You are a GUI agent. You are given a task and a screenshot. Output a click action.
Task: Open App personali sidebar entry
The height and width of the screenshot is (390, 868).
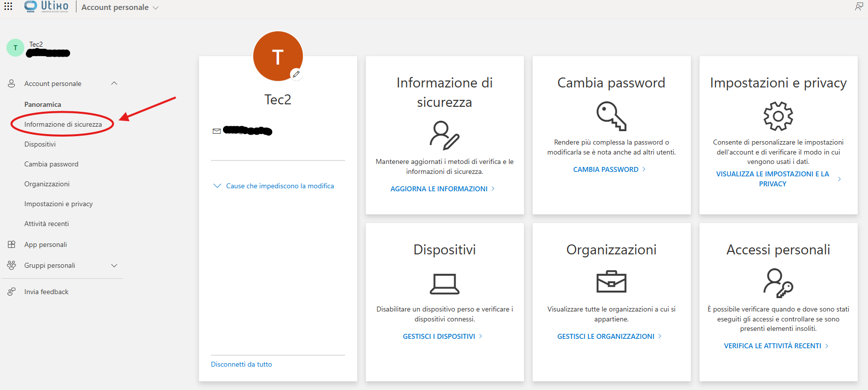pos(46,244)
